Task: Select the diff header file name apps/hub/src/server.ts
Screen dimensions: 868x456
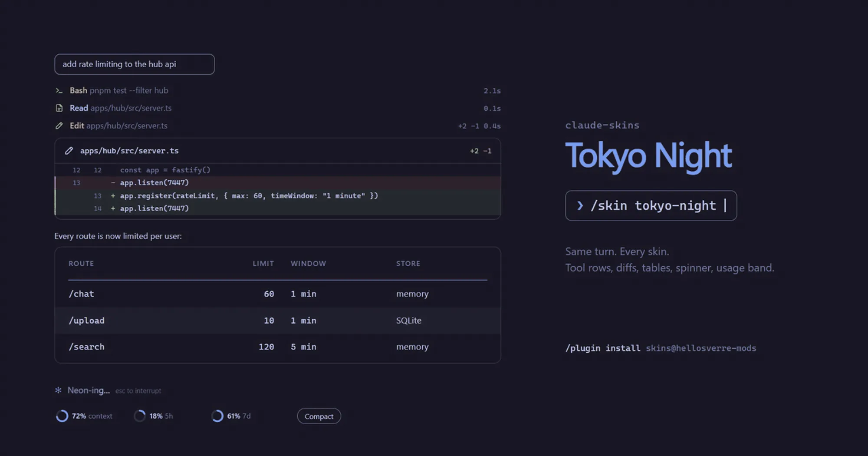Action: 129,151
